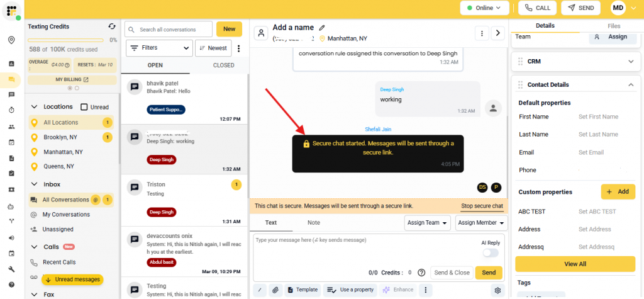Click the overage info question-mark icon

[x=67, y=65]
